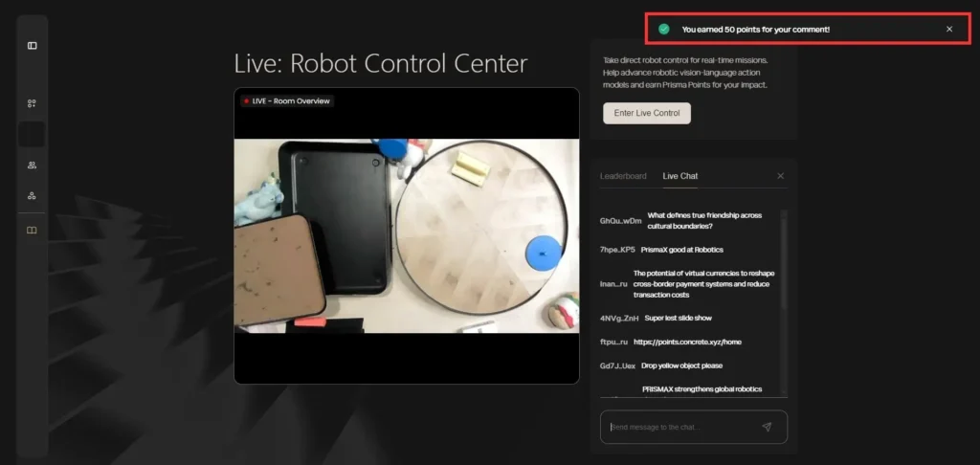This screenshot has width=980, height=465.
Task: Click the live room overview video feed
Action: [406, 235]
